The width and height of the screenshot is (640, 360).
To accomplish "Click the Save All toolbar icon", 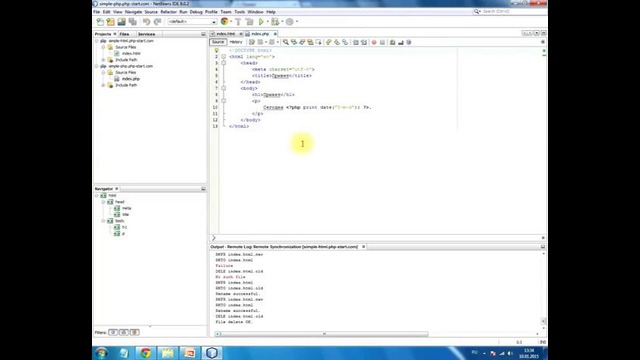I will (x=133, y=22).
